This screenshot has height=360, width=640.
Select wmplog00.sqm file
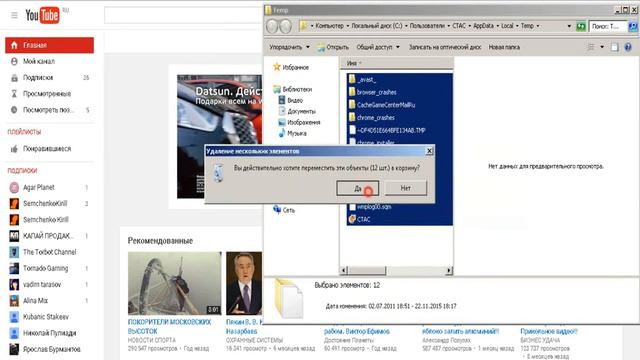370,207
